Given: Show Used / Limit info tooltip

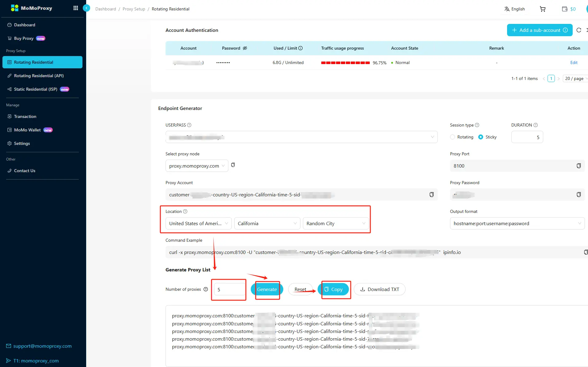Looking at the screenshot, I should click(x=300, y=48).
